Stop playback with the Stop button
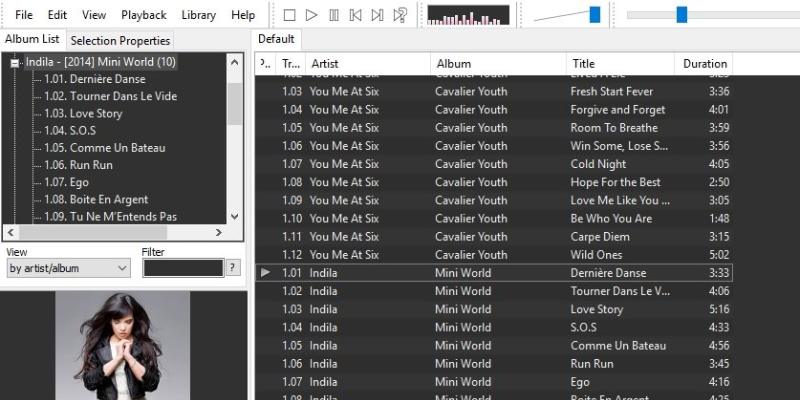 pos(289,15)
